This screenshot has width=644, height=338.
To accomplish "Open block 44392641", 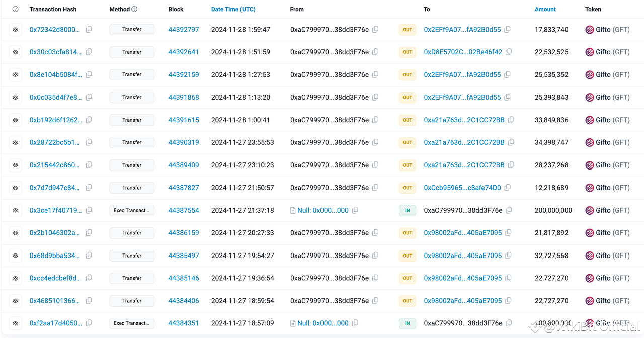I will (184, 52).
